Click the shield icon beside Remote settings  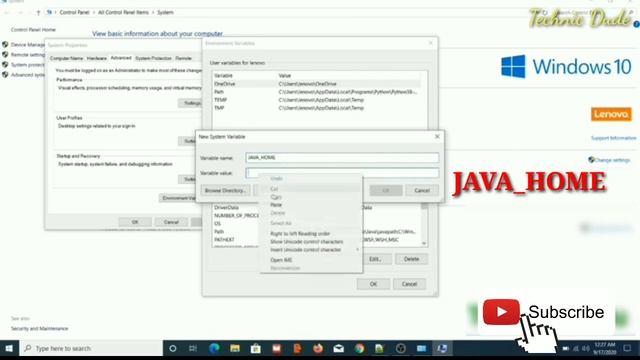tap(5, 54)
